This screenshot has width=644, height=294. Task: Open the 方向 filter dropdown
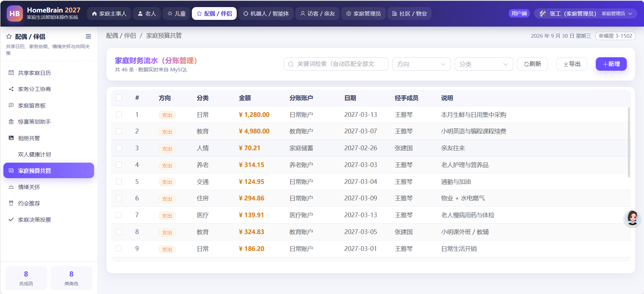(x=421, y=64)
